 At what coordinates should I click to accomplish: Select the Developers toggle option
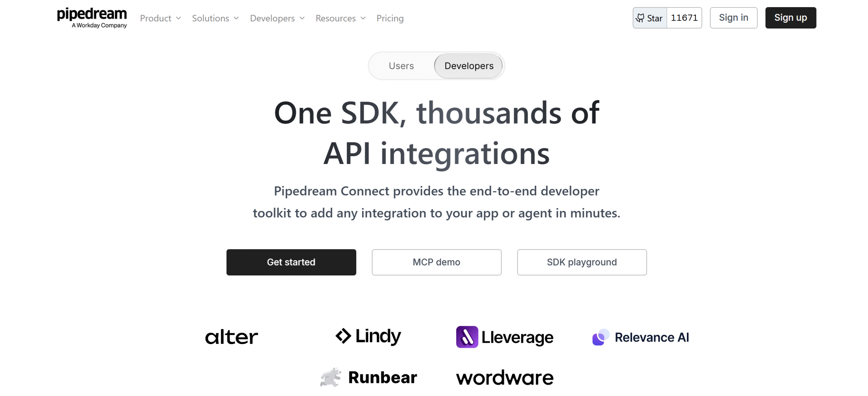pyautogui.click(x=469, y=66)
